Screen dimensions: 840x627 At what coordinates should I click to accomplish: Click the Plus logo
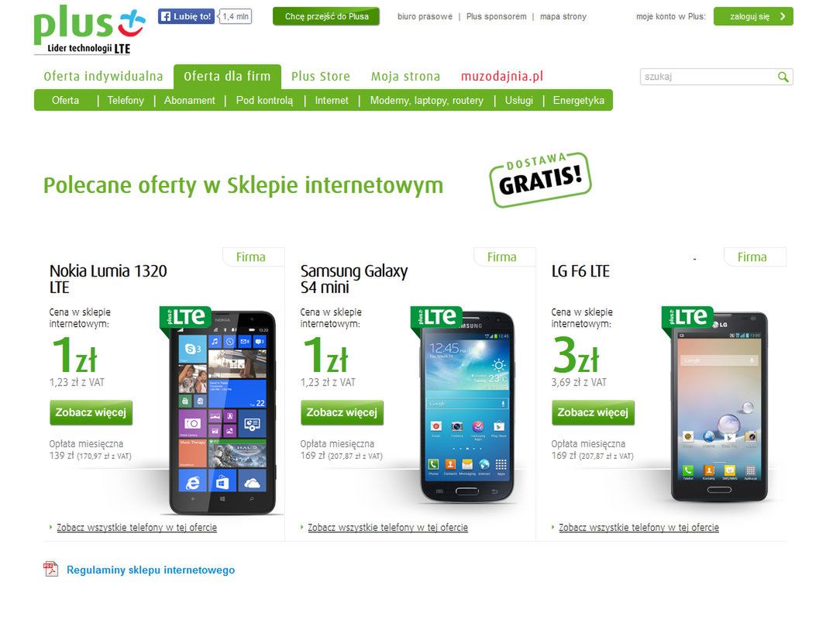[x=89, y=29]
